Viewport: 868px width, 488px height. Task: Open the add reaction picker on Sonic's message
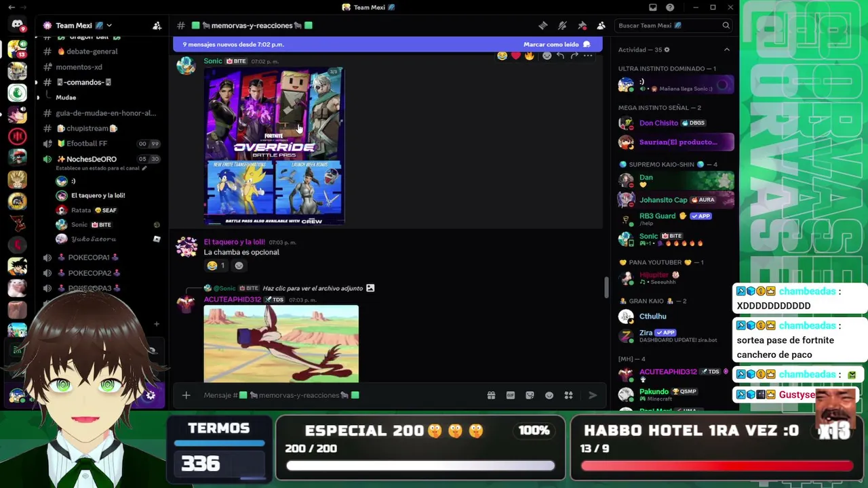click(547, 56)
